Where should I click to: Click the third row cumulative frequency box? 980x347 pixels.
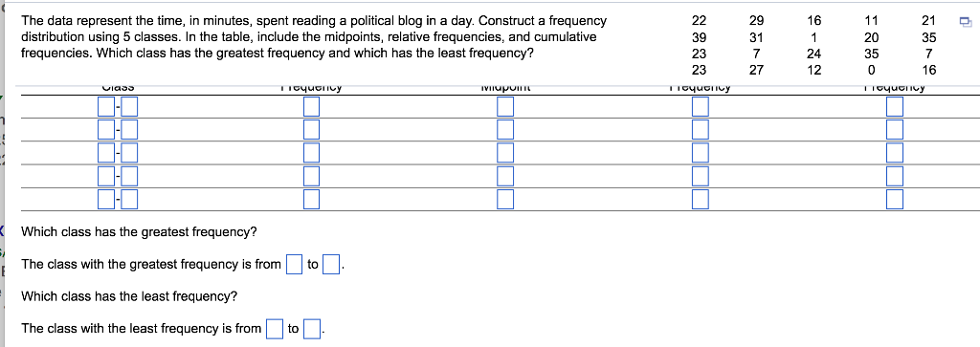[895, 153]
